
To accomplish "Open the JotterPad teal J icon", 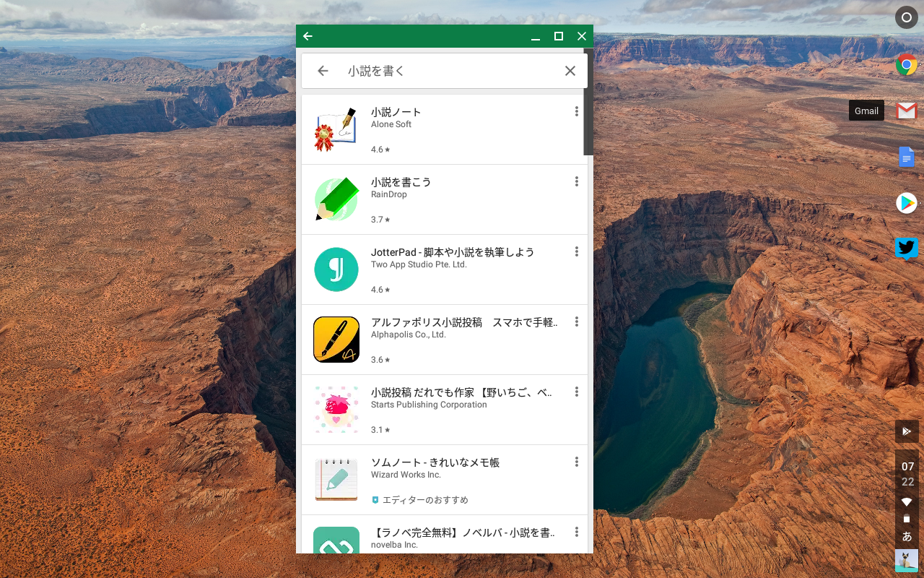I will point(336,269).
